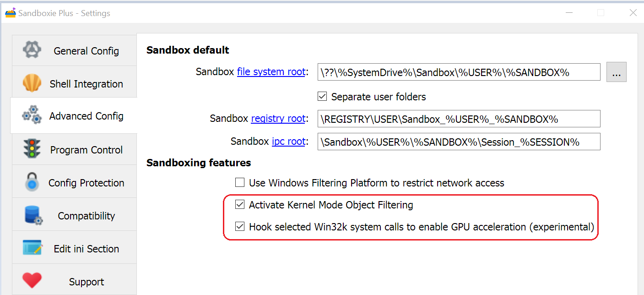Click the Sandbox registry root text field
Viewport: 644px width, 295px height.
[459, 119]
